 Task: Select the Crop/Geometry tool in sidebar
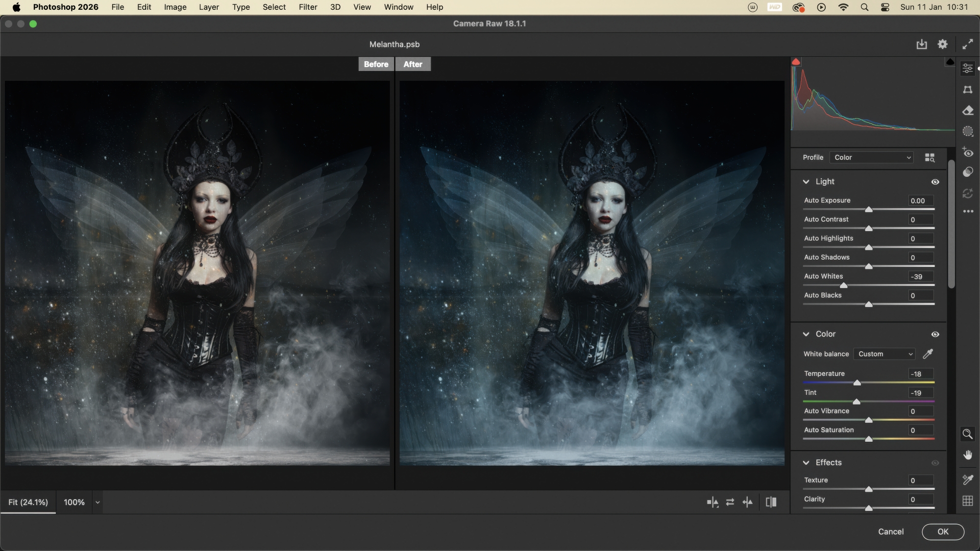click(968, 90)
